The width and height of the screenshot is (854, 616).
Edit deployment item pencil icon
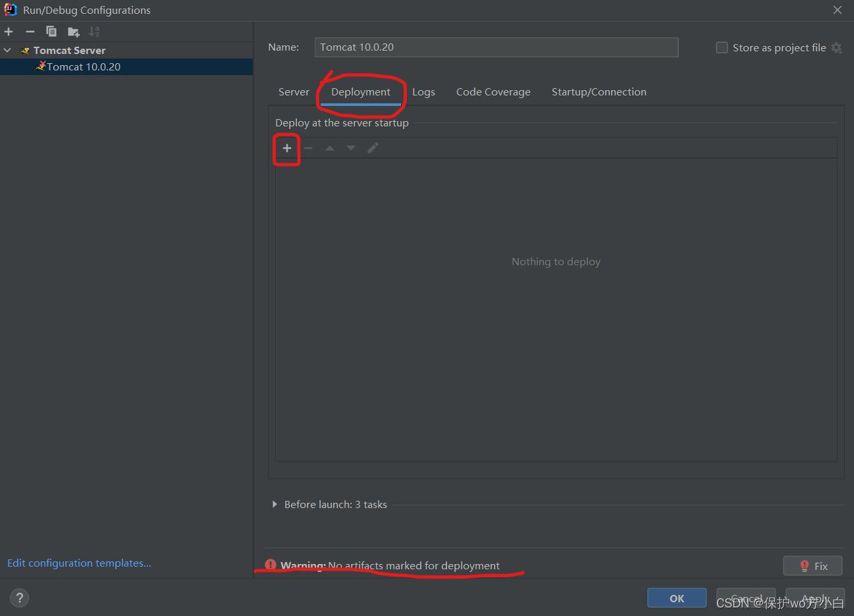click(x=373, y=148)
